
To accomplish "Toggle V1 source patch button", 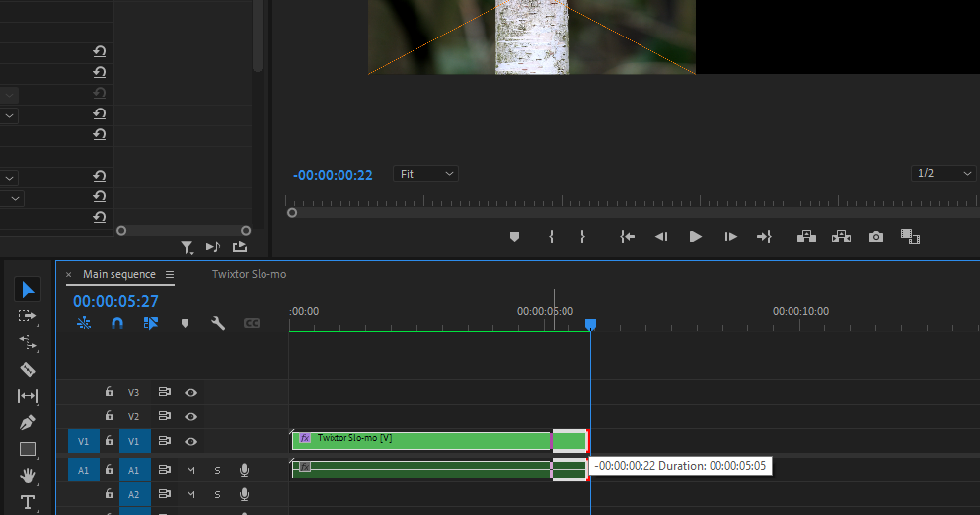I will tap(83, 441).
